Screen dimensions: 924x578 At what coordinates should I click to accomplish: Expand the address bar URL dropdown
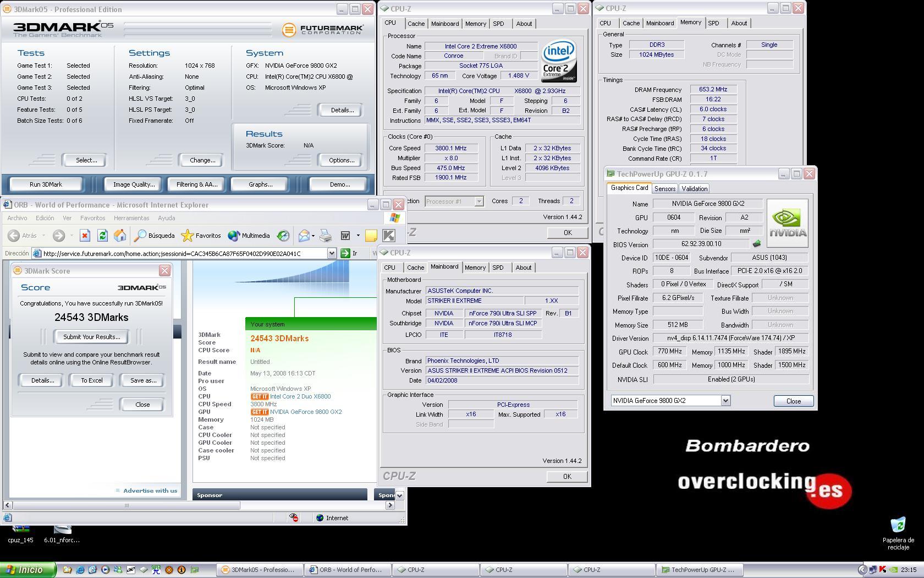tap(332, 253)
